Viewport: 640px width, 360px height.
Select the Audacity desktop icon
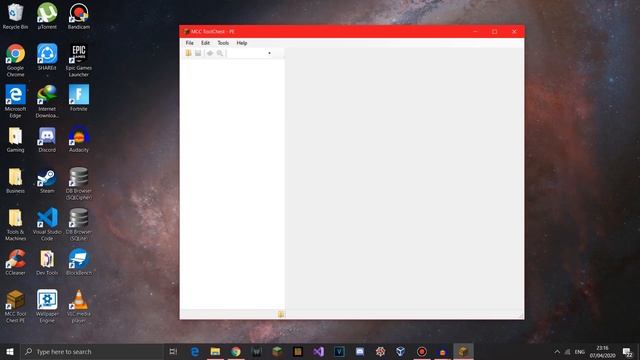pos(79,140)
